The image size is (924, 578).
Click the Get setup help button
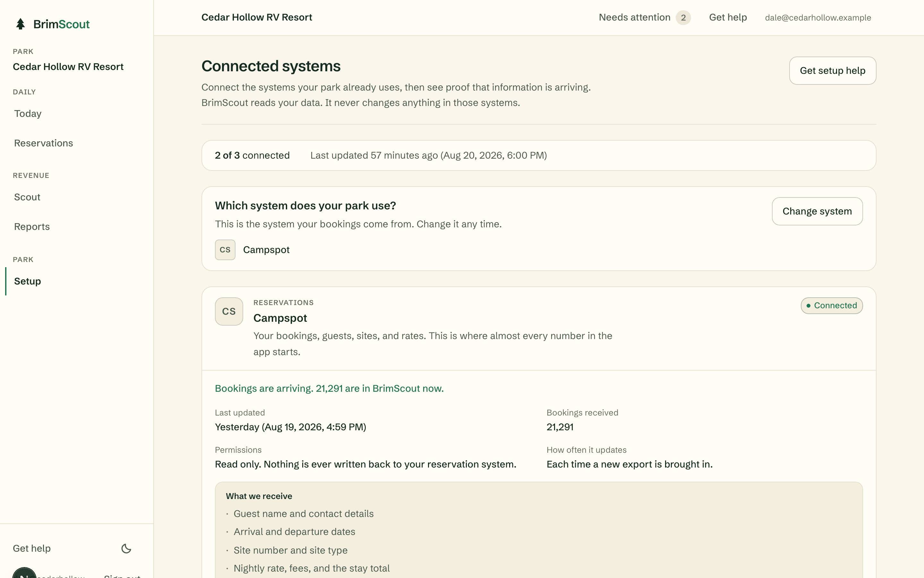point(832,71)
